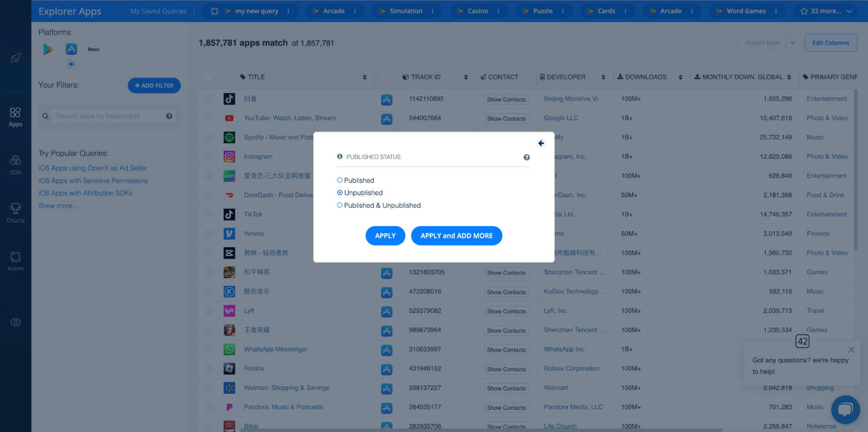Screen dimensions: 868x432
Task: Sort by the Track ID column arrows
Action: click(466, 77)
